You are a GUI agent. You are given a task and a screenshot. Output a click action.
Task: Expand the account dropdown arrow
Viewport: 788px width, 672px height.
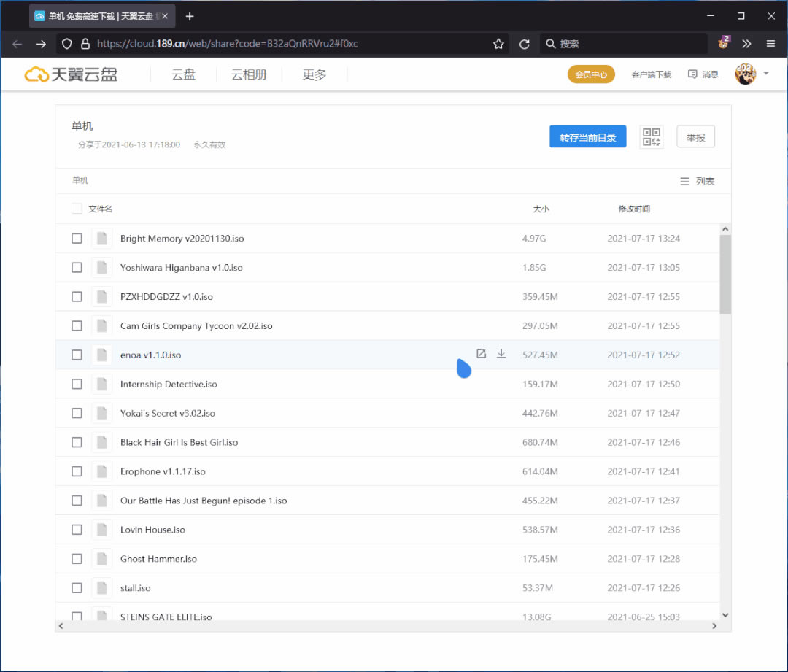click(766, 74)
